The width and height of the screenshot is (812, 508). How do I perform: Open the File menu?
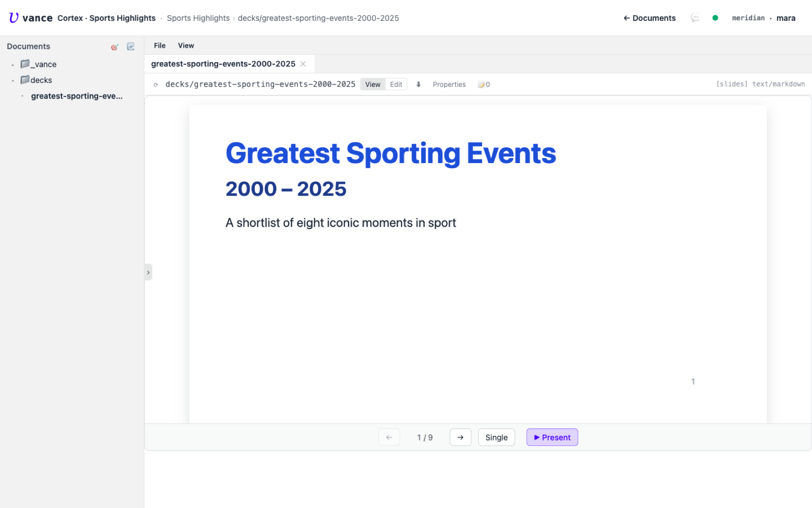point(160,46)
